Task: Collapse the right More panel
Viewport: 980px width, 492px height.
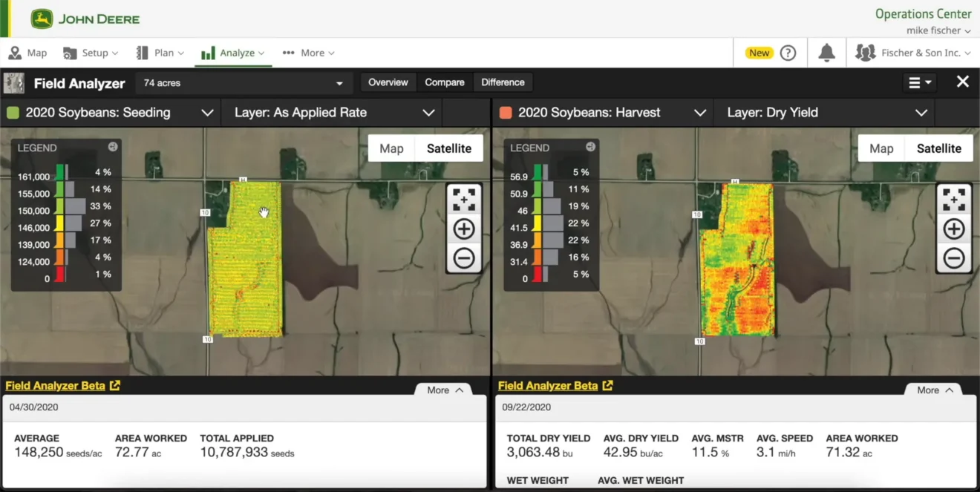Action: 932,390
